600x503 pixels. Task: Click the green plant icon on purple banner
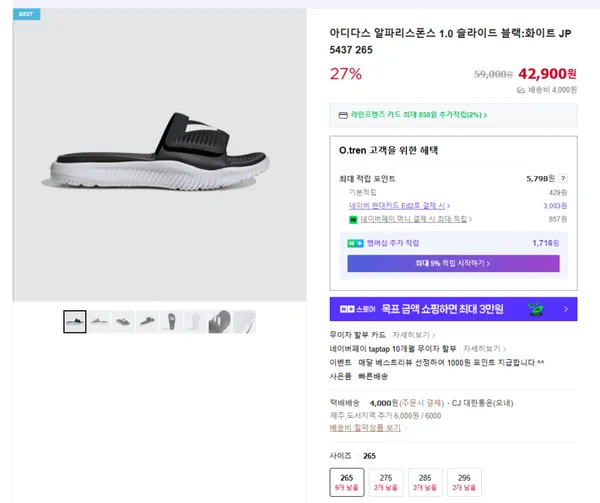538,310
